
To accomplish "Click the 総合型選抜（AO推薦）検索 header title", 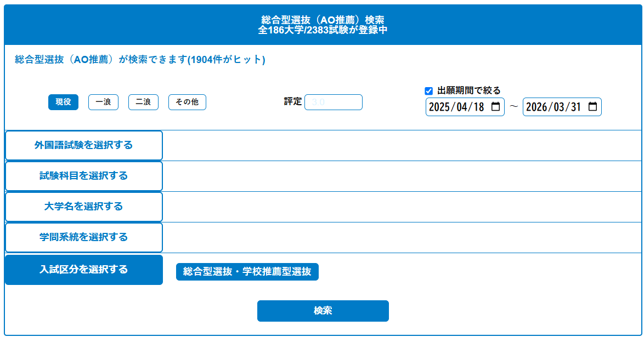I will click(323, 20).
